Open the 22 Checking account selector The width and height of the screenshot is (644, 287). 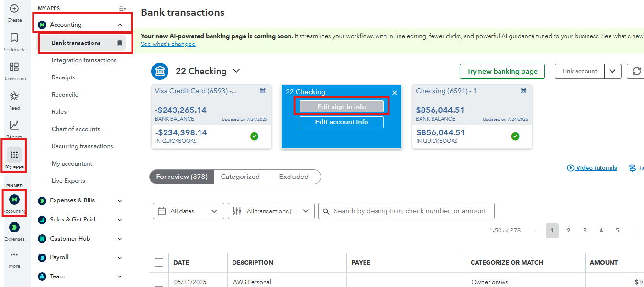point(208,71)
